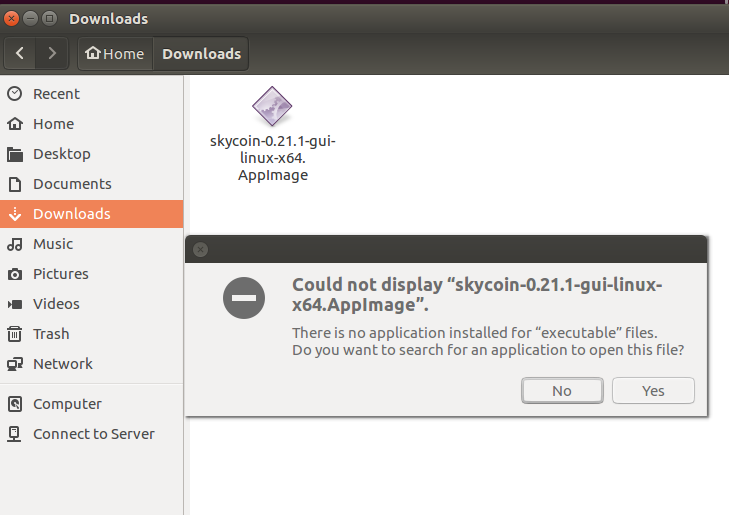Select the skycoin AppImage file icon
Screen dimensions: 729x515
tap(272, 106)
